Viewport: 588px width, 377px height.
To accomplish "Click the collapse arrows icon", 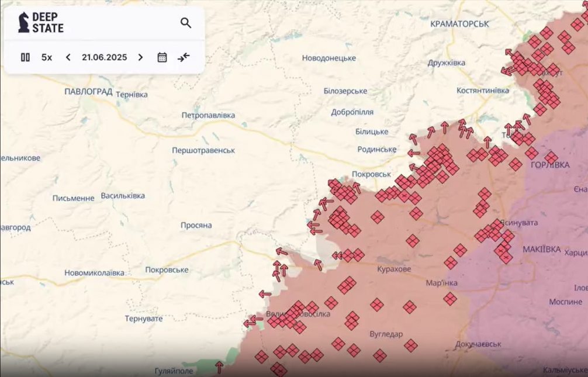I will point(184,57).
